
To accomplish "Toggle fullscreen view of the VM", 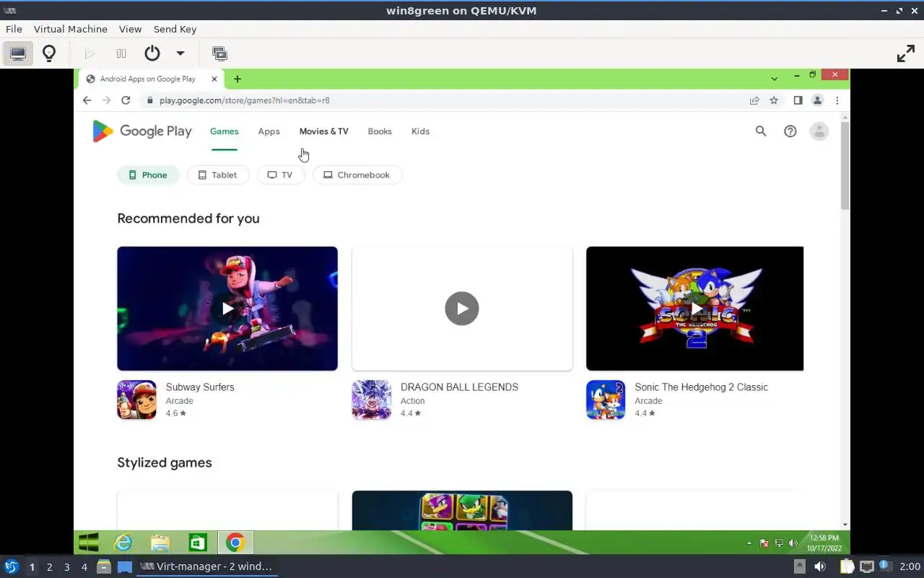I will [x=905, y=53].
